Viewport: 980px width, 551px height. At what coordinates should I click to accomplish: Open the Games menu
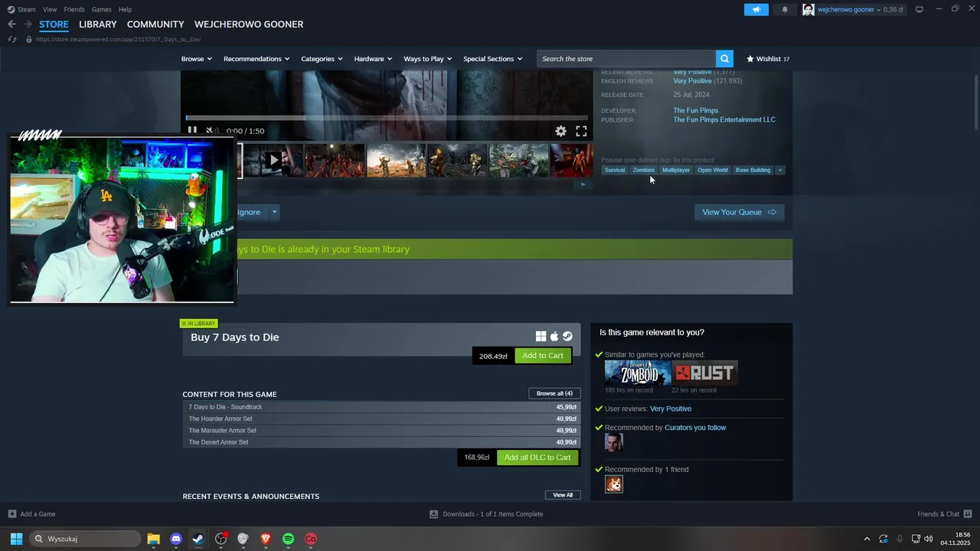coord(101,9)
